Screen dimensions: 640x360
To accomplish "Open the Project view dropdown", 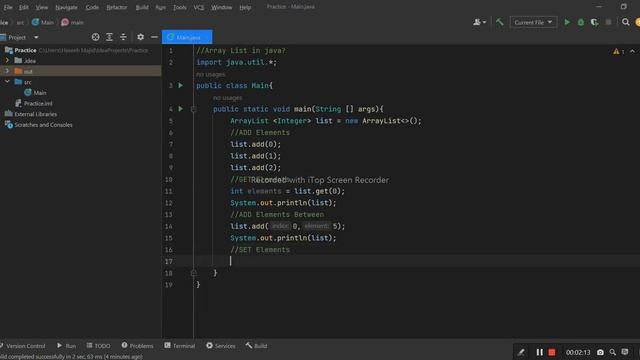I will [x=36, y=38].
